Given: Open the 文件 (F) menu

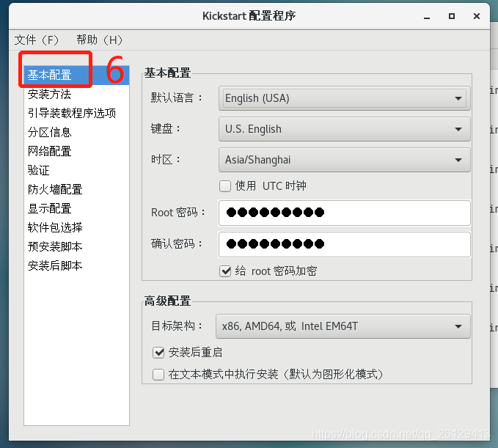Looking at the screenshot, I should coord(37,40).
